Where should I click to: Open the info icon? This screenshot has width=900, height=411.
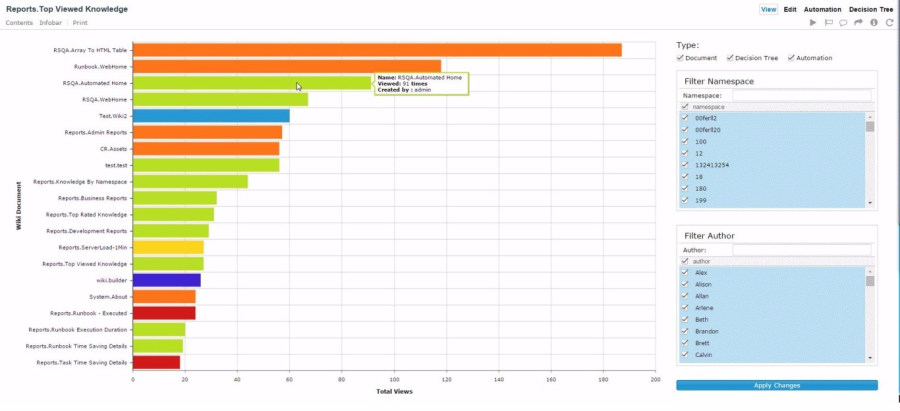click(x=874, y=22)
